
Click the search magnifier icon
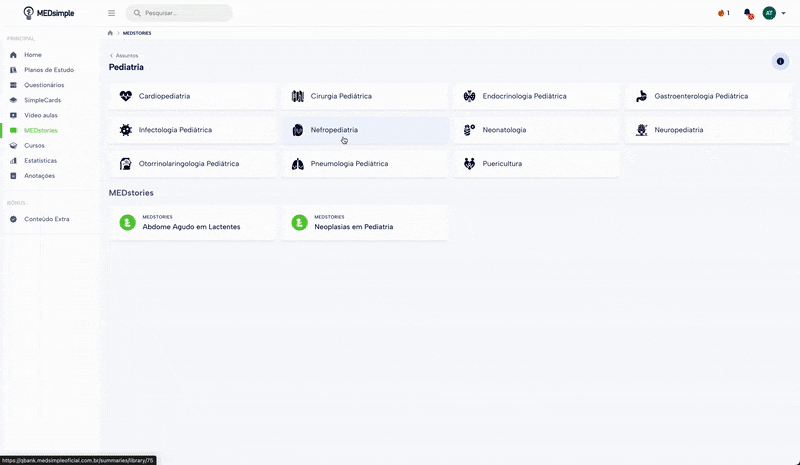pos(137,13)
